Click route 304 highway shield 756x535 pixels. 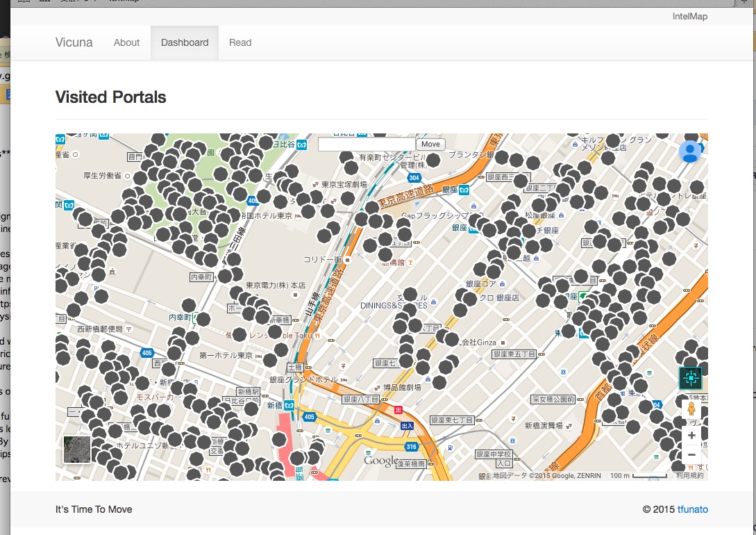[x=414, y=178]
